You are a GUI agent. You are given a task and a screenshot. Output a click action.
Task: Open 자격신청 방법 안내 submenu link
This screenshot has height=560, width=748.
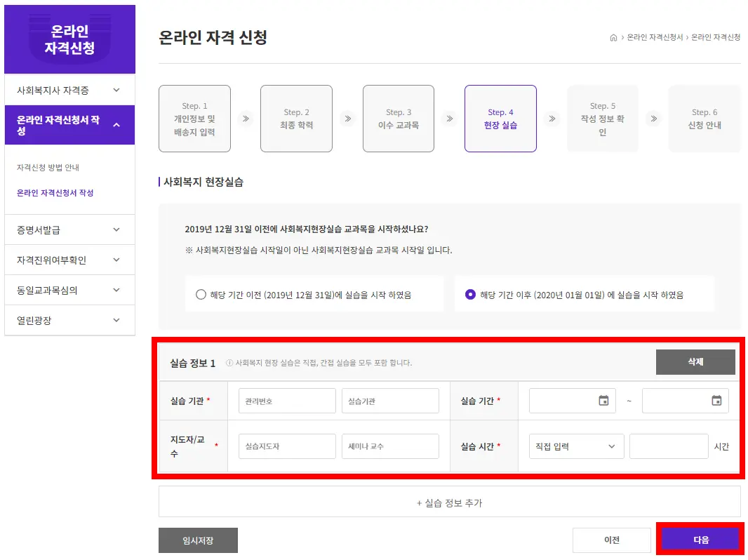48,168
